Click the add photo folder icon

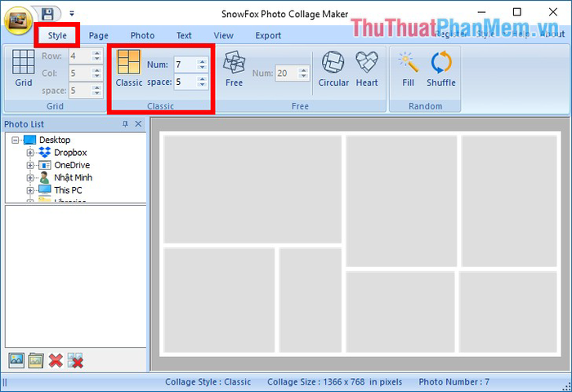(x=36, y=360)
